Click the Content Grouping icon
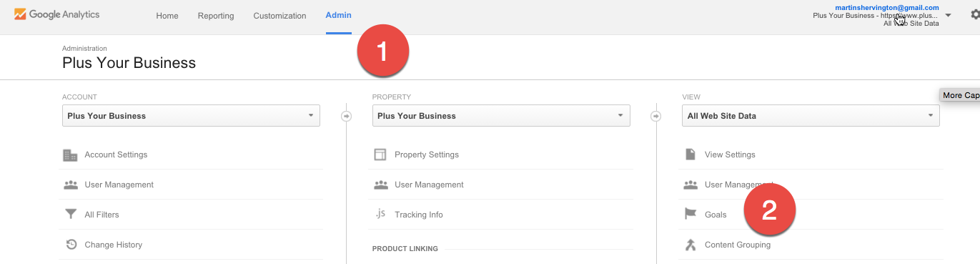 [691, 245]
